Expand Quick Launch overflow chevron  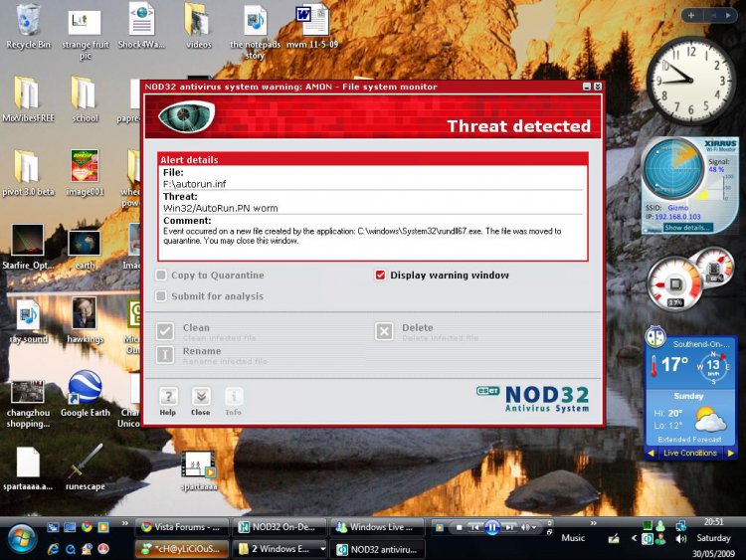click(124, 523)
